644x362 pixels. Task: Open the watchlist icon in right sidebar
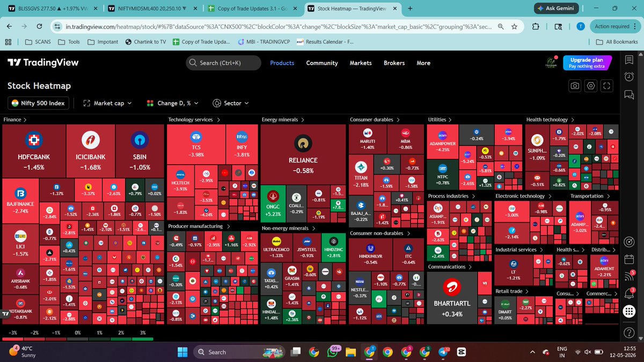click(630, 61)
